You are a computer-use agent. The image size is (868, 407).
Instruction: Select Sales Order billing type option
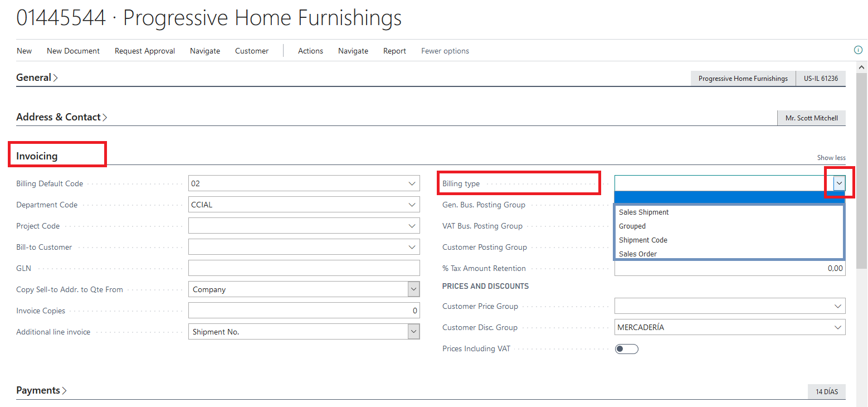[730, 254]
